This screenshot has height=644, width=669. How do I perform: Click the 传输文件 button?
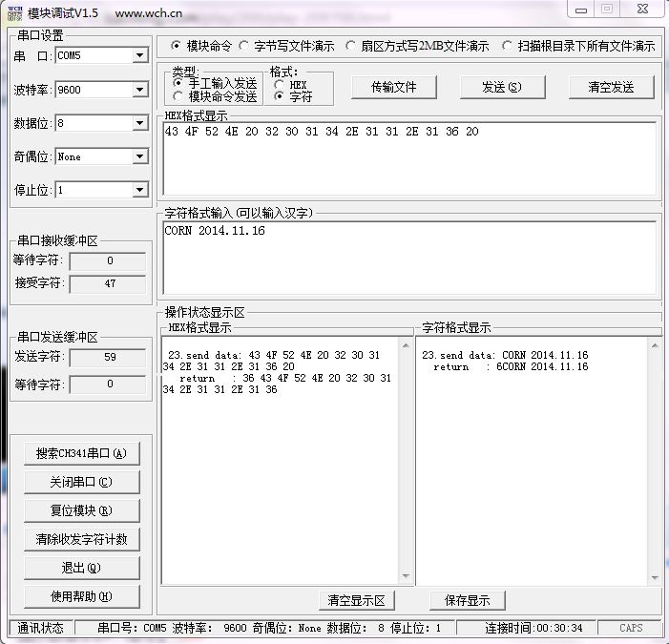[x=394, y=88]
